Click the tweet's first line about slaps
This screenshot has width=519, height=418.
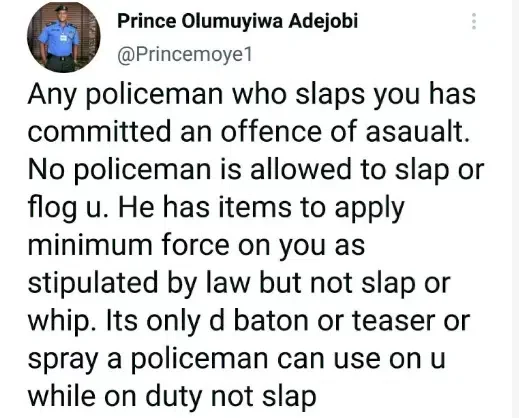tap(252, 96)
